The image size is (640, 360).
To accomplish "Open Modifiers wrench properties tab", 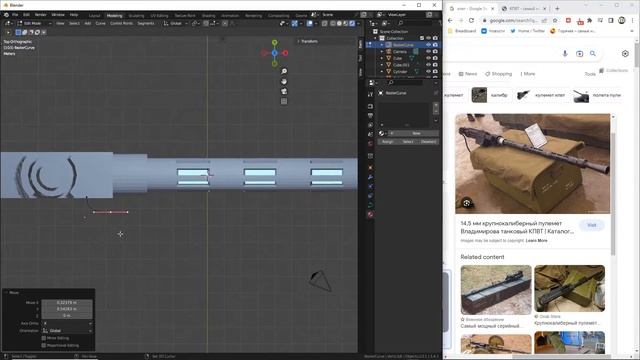I will tap(370, 177).
